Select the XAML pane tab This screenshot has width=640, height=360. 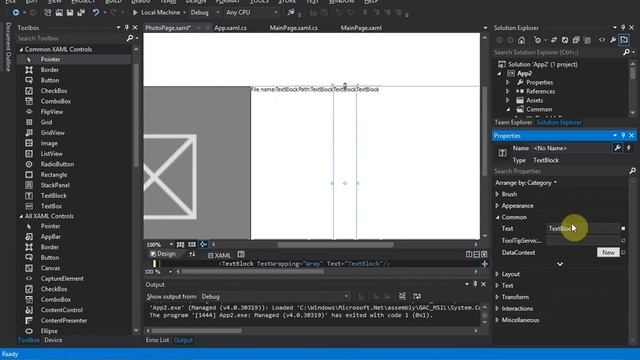coord(219,255)
